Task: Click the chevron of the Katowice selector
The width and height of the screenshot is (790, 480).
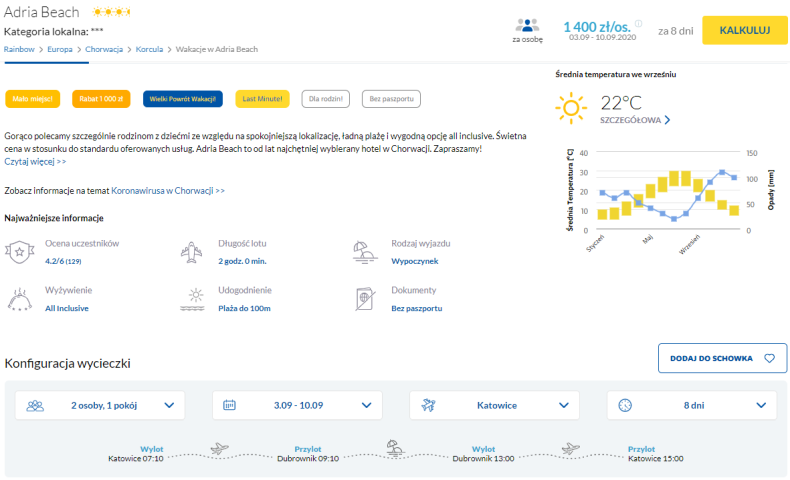Action: click(x=564, y=405)
